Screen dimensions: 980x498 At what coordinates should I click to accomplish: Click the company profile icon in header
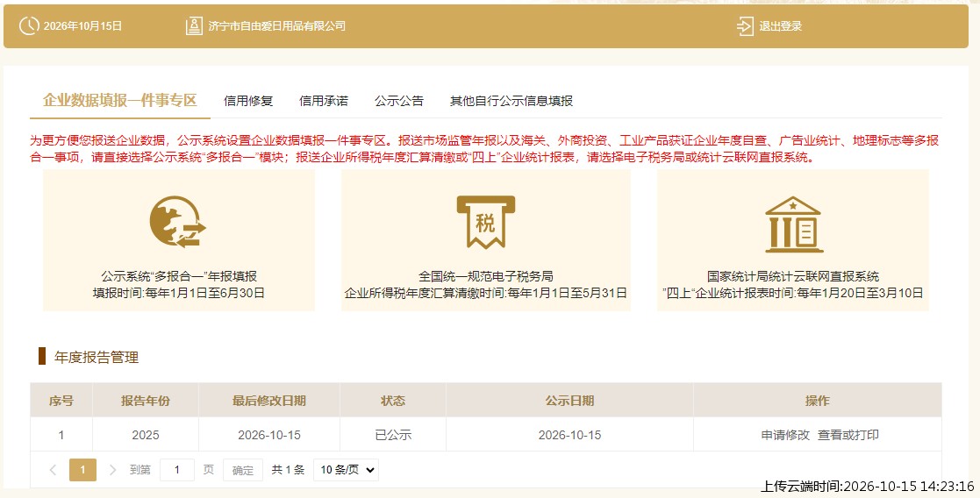(194, 25)
